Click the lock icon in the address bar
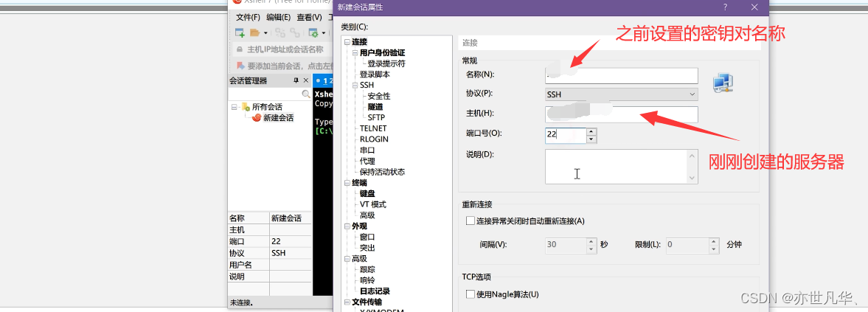The height and width of the screenshot is (312, 868). tap(240, 49)
